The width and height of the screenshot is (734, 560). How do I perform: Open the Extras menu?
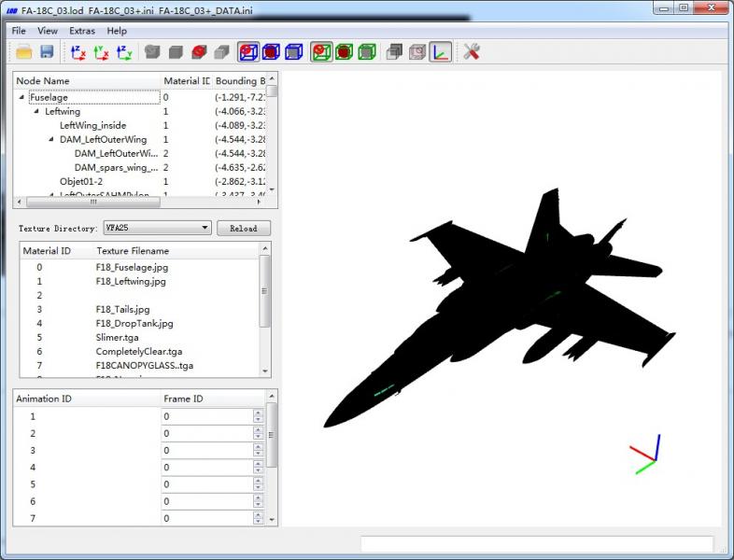pos(82,31)
